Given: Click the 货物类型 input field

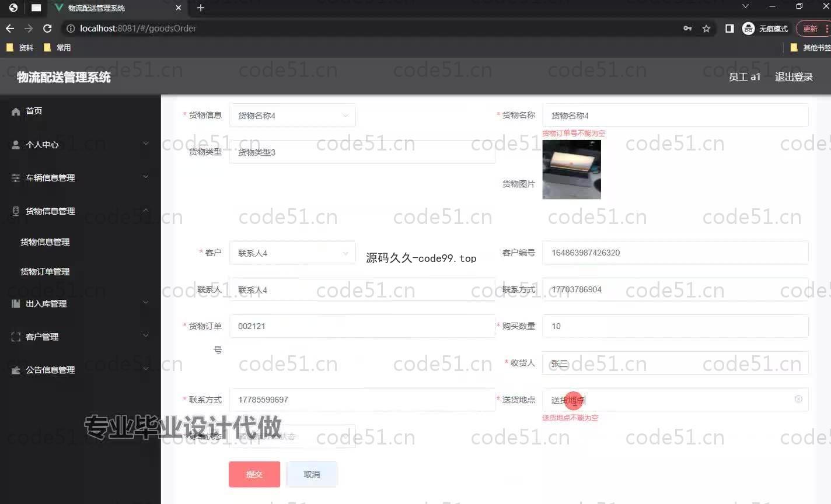Looking at the screenshot, I should pos(362,152).
